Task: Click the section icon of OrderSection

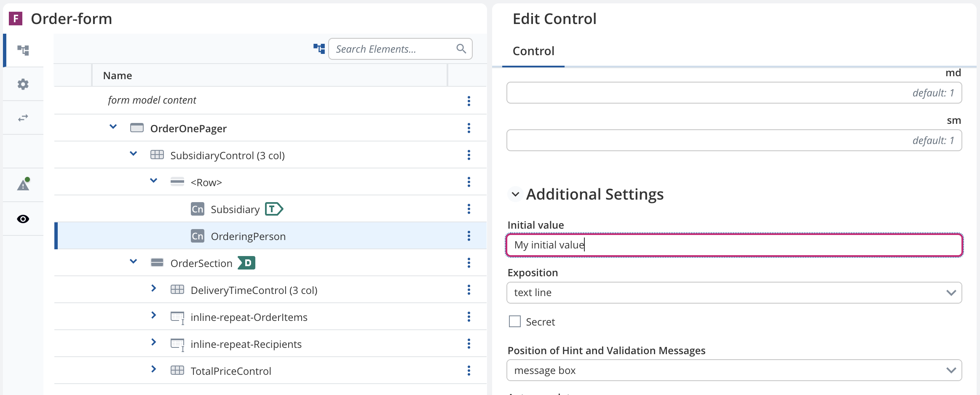Action: point(157,263)
